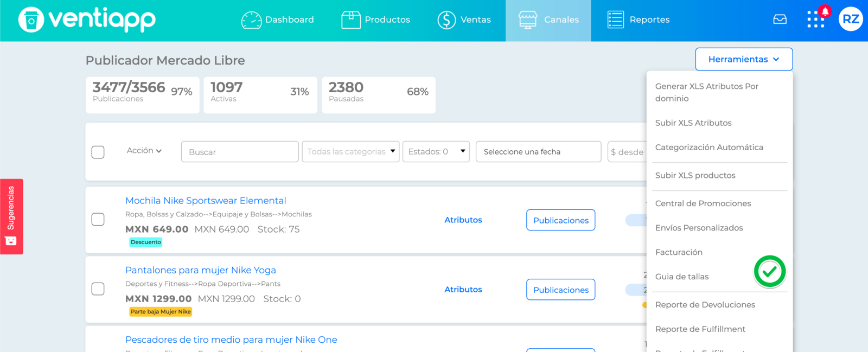
Task: Open the Estados: 0 dropdown
Action: pyautogui.click(x=436, y=152)
